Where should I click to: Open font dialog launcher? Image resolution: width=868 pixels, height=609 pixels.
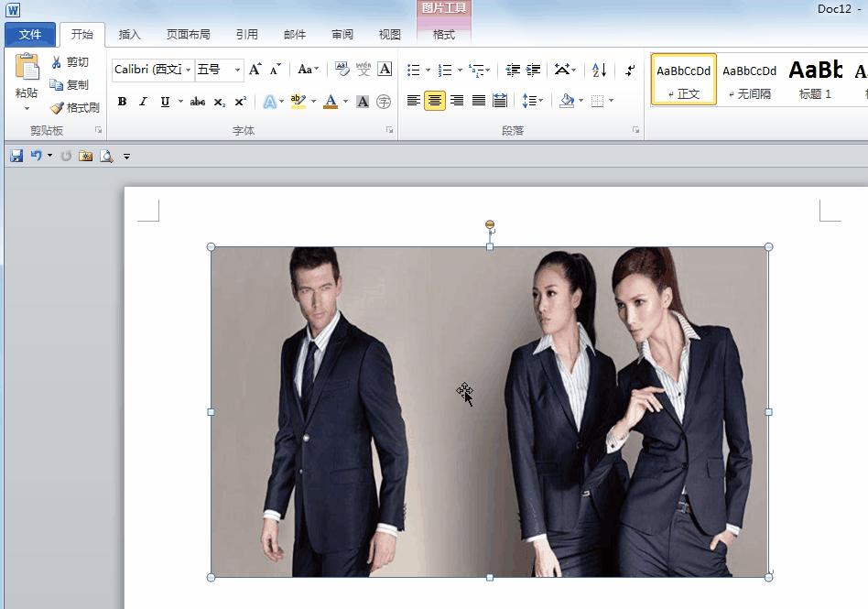(x=390, y=130)
